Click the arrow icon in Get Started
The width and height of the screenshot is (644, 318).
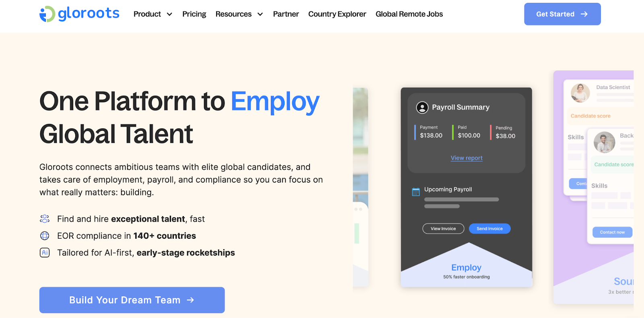click(x=584, y=14)
